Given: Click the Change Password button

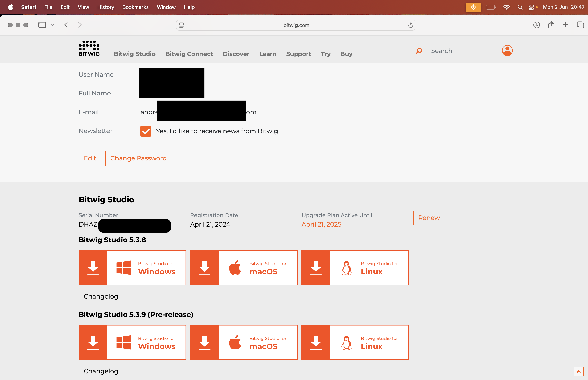Looking at the screenshot, I should (138, 158).
